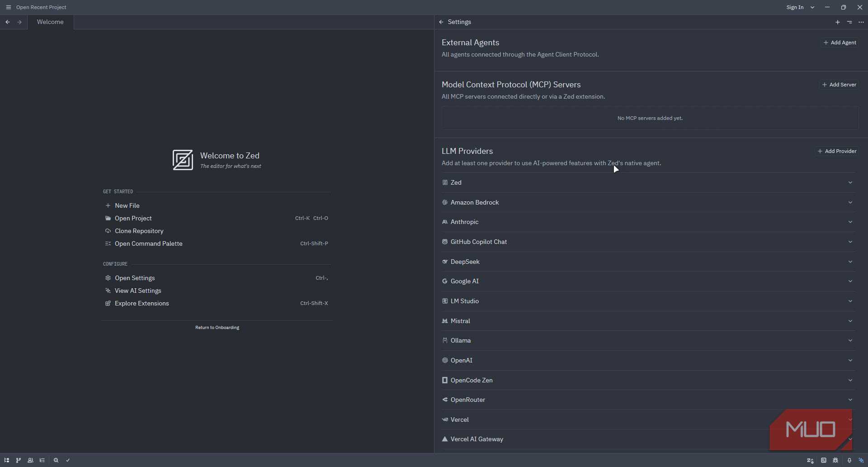Open the hamburger application menu

[8, 7]
